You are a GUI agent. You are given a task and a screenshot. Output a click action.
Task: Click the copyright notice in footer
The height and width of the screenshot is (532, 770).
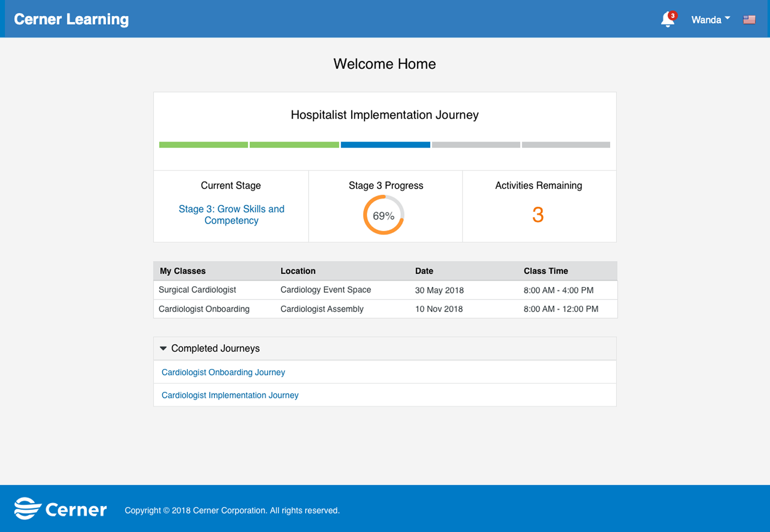tap(232, 510)
